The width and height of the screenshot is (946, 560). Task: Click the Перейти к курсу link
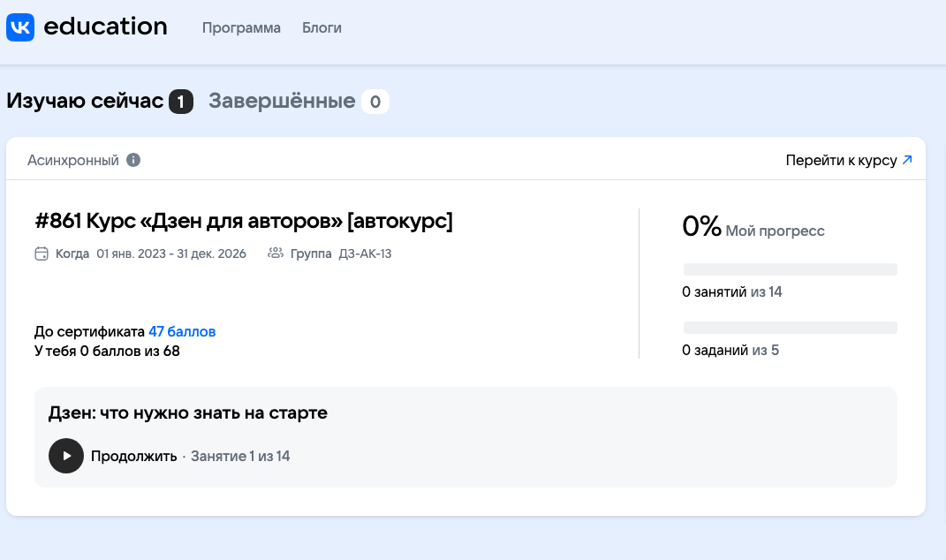pyautogui.click(x=841, y=160)
